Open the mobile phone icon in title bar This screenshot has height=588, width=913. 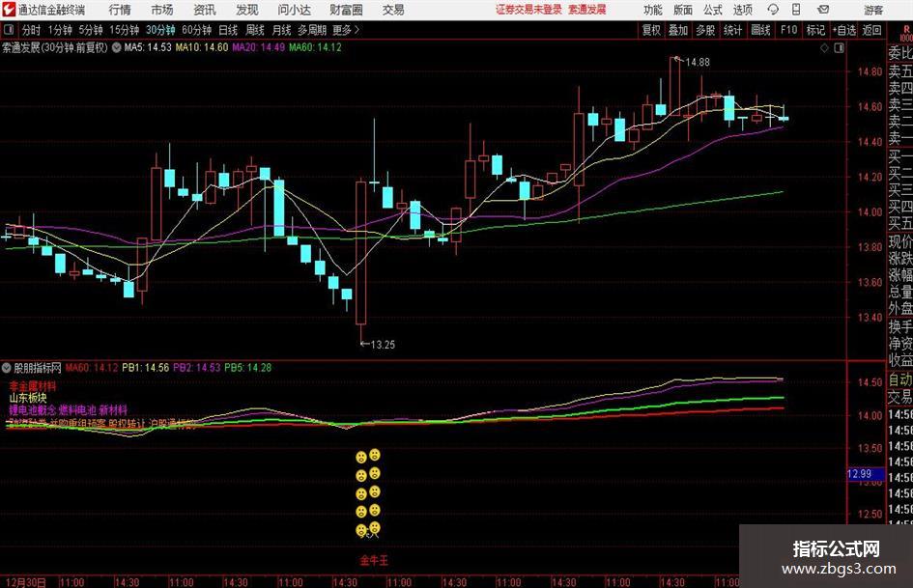[796, 10]
